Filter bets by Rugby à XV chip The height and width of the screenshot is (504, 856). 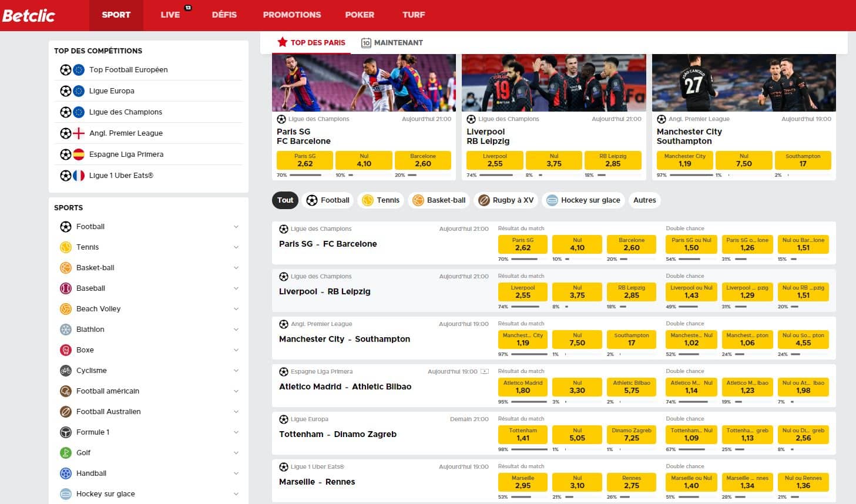point(506,200)
